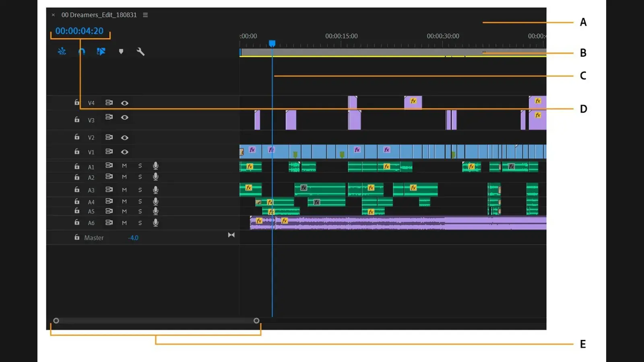Click left handle of zoom scroll bar
Viewport: 644px width, 362px height.
(56, 321)
